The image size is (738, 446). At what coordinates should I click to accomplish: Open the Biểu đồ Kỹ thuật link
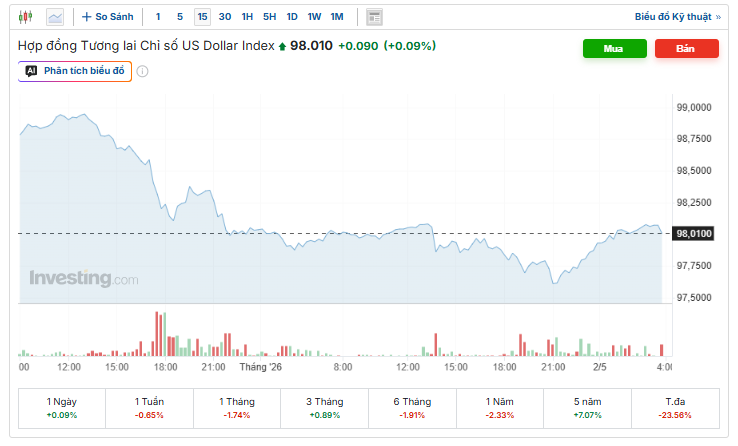[678, 17]
